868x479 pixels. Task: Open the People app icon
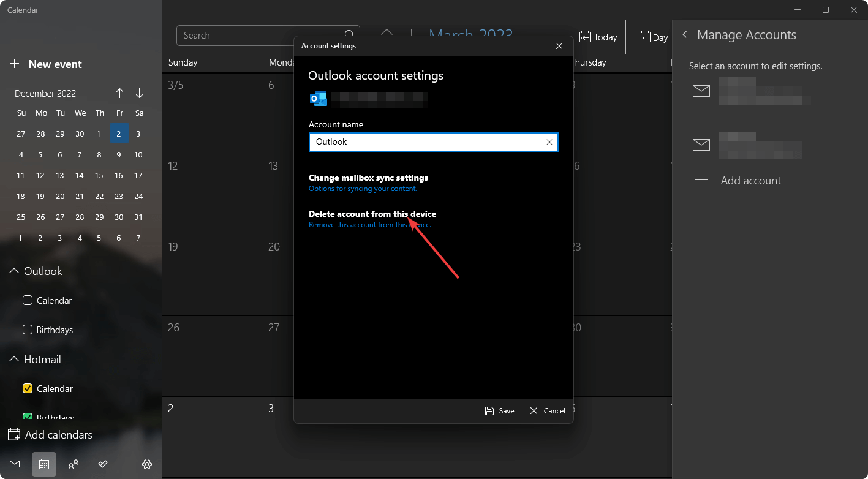pos(74,464)
